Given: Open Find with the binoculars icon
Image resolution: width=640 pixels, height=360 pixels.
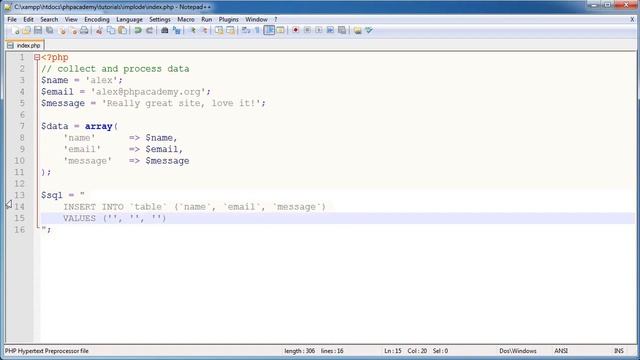Looking at the screenshot, I should tap(165, 31).
